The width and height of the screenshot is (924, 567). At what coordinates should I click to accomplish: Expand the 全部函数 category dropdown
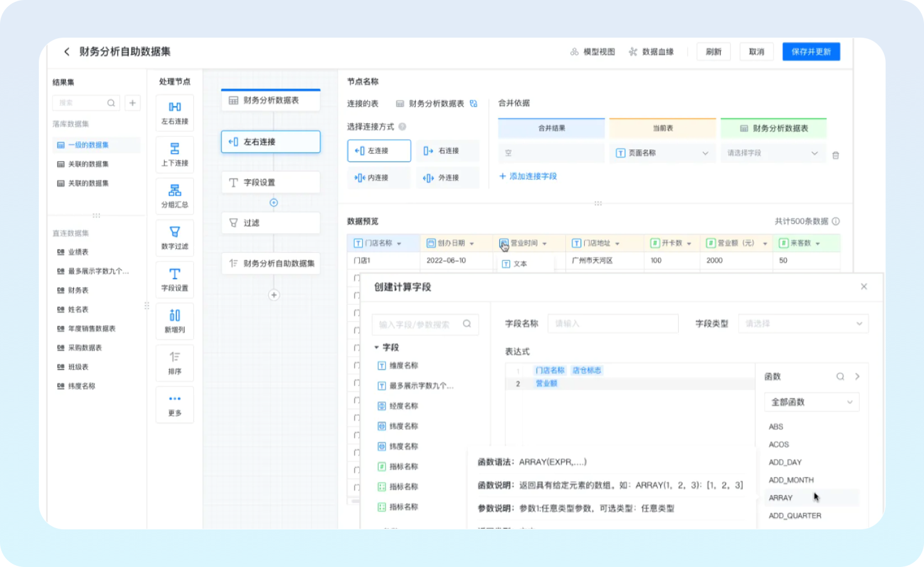tap(811, 402)
